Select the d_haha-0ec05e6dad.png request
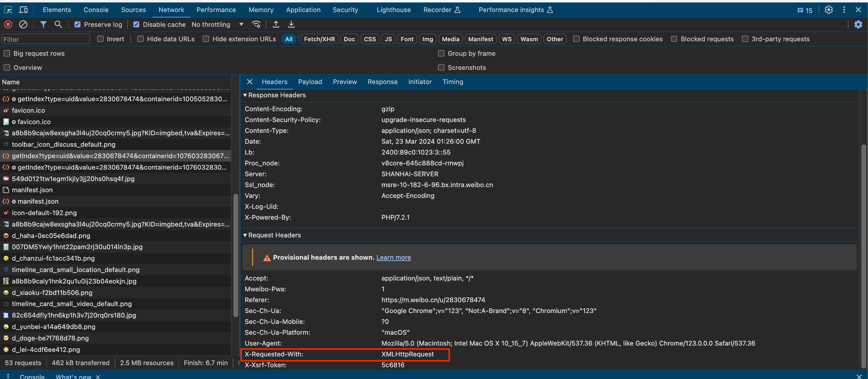Image resolution: width=868 pixels, height=379 pixels. click(116, 236)
